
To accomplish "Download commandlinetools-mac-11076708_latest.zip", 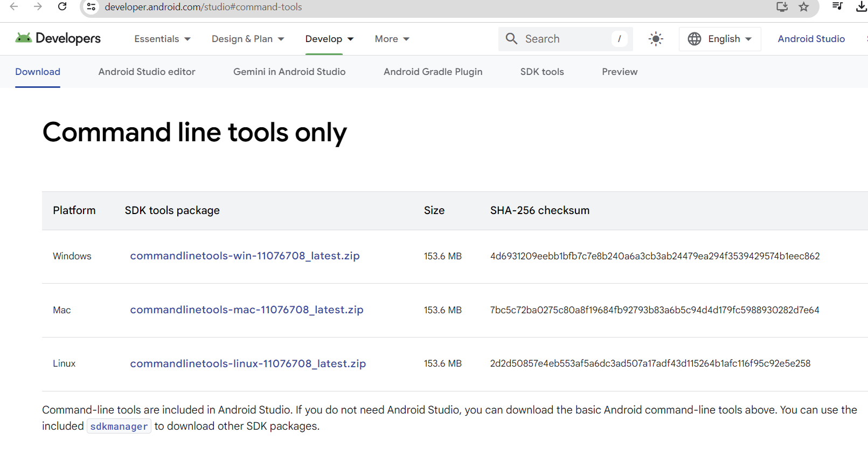I will click(x=247, y=309).
